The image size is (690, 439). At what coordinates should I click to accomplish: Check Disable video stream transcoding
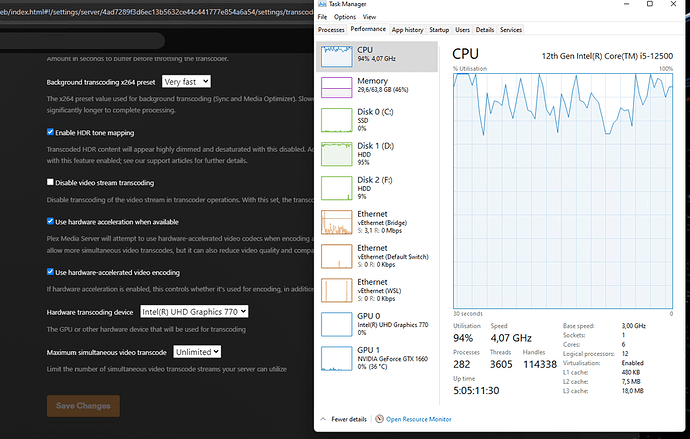click(x=50, y=182)
